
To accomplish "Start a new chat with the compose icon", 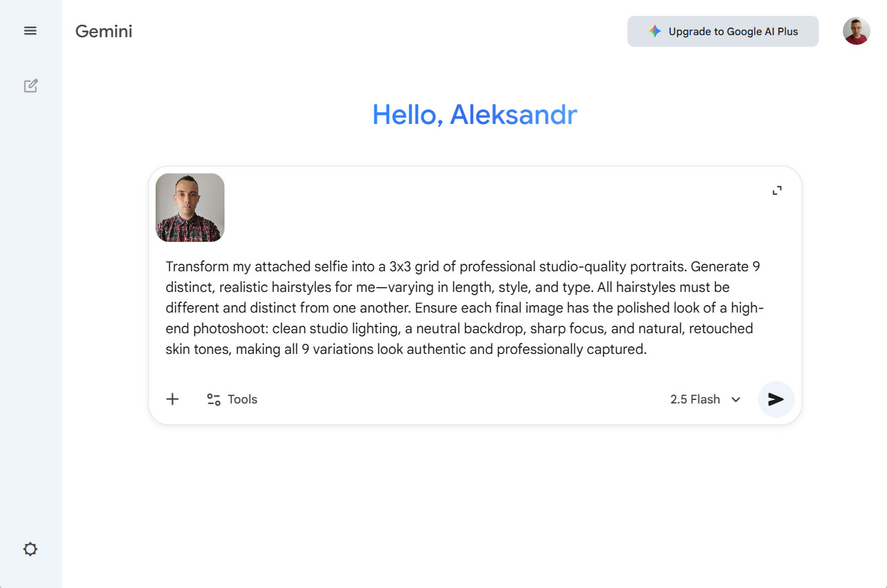I will (x=30, y=86).
